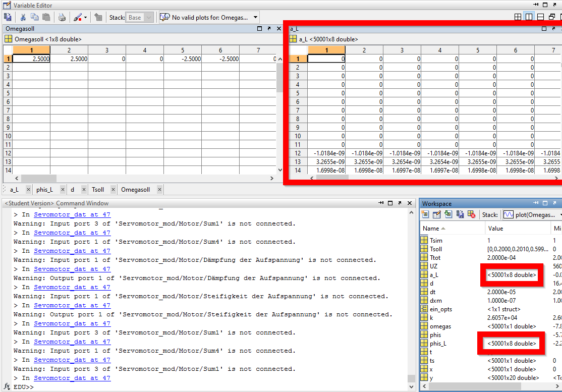This screenshot has height=392, width=562.
Task: Click the New variable icon in Workspace toolbar
Action: pyautogui.click(x=425, y=214)
